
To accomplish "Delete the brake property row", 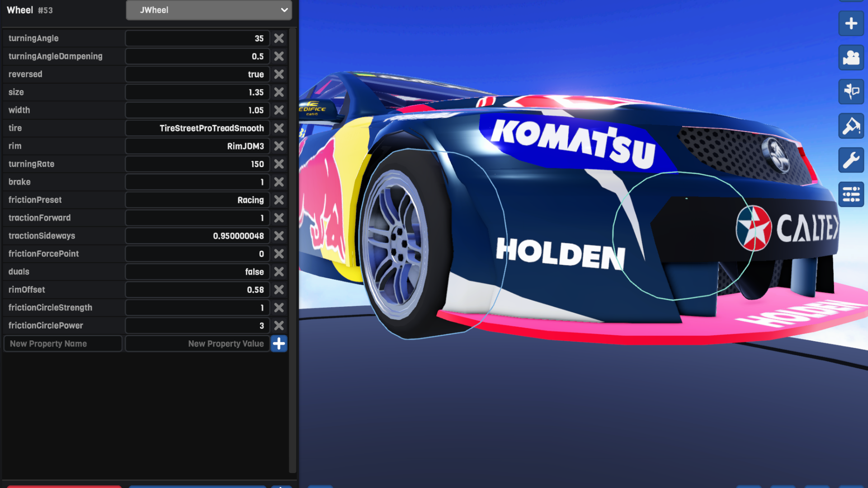I will coord(279,182).
